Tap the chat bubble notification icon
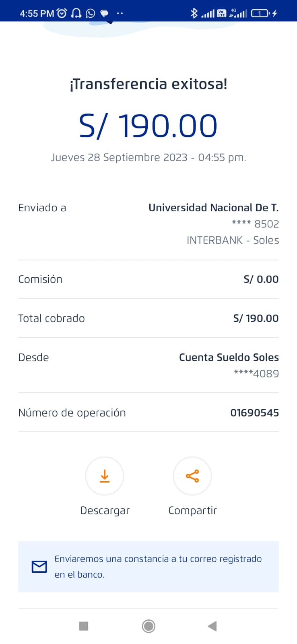This screenshot has width=297, height=644. [x=104, y=13]
